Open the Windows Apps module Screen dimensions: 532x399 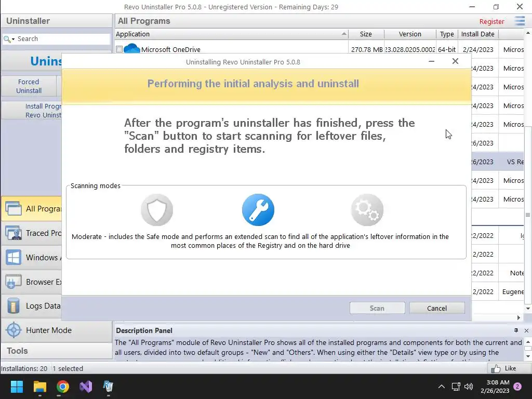click(x=33, y=258)
